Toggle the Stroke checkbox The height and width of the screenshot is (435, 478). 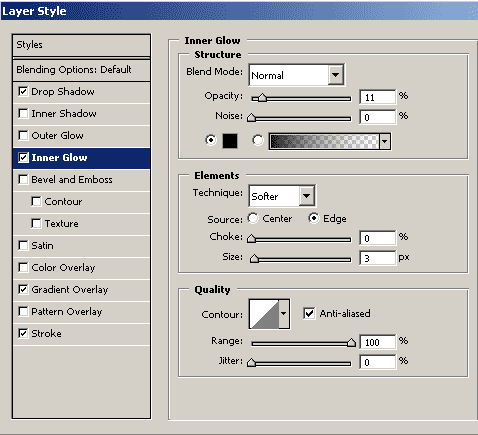coord(23,333)
